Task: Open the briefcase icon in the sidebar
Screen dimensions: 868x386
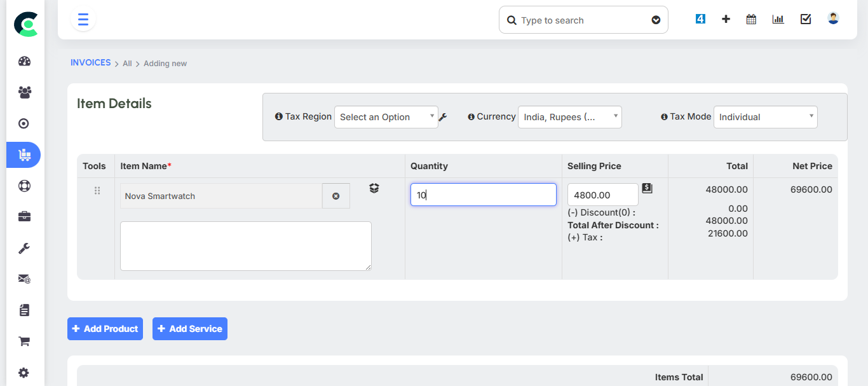Action: 24,216
